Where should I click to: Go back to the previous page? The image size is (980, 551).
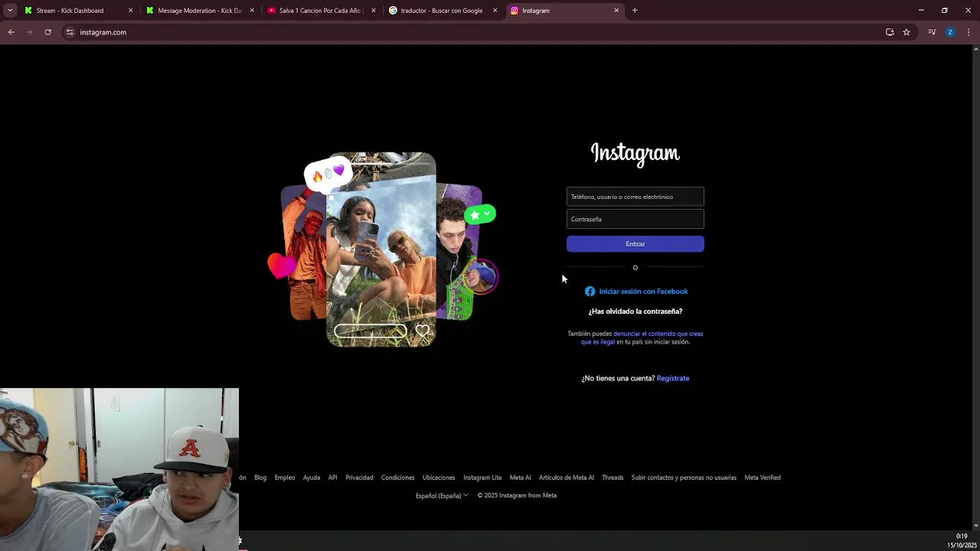pos(11,32)
